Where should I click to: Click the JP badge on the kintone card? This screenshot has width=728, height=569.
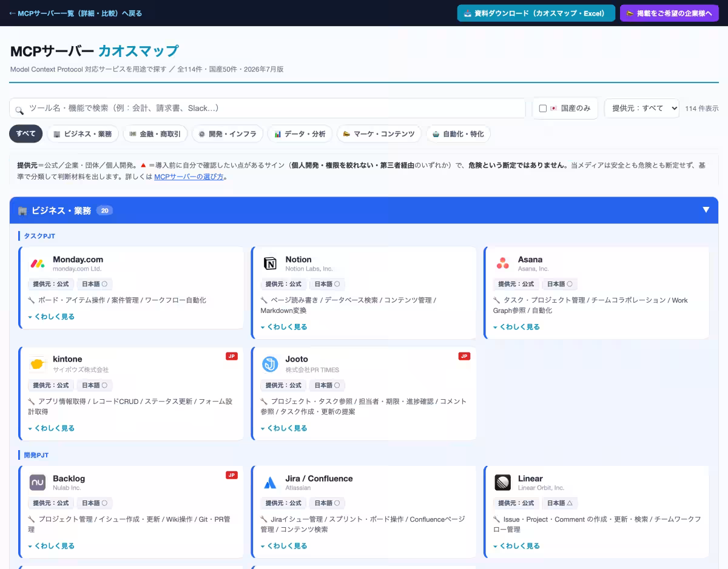click(x=232, y=356)
